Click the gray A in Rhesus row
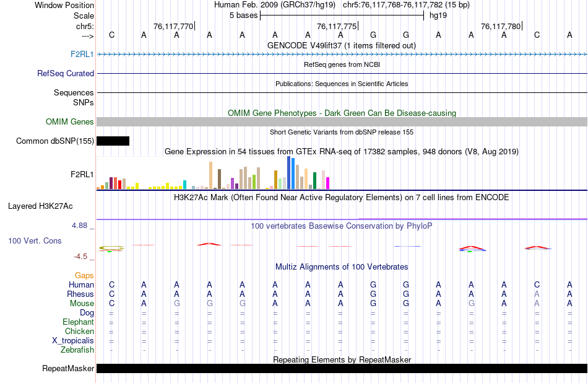Screen dimensions: 588x383 [x=537, y=294]
